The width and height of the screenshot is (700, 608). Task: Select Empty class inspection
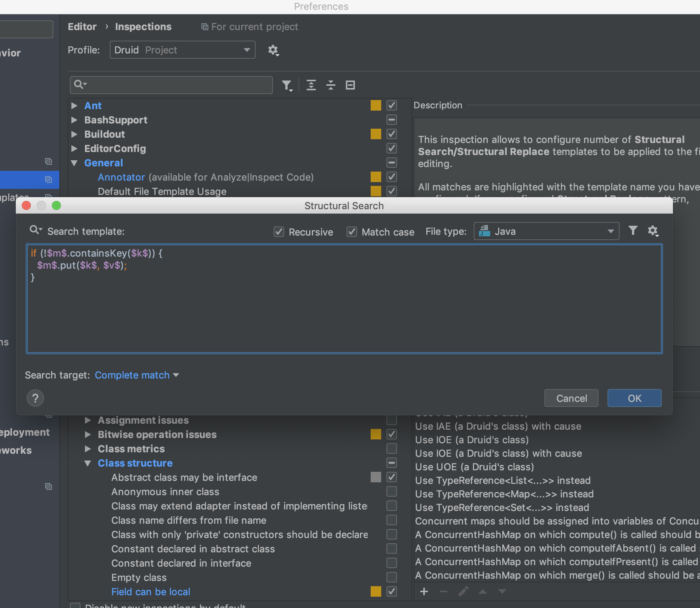coord(139,578)
